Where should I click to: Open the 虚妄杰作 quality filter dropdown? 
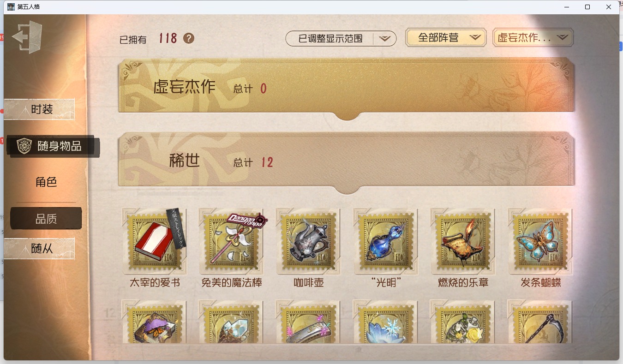point(533,38)
